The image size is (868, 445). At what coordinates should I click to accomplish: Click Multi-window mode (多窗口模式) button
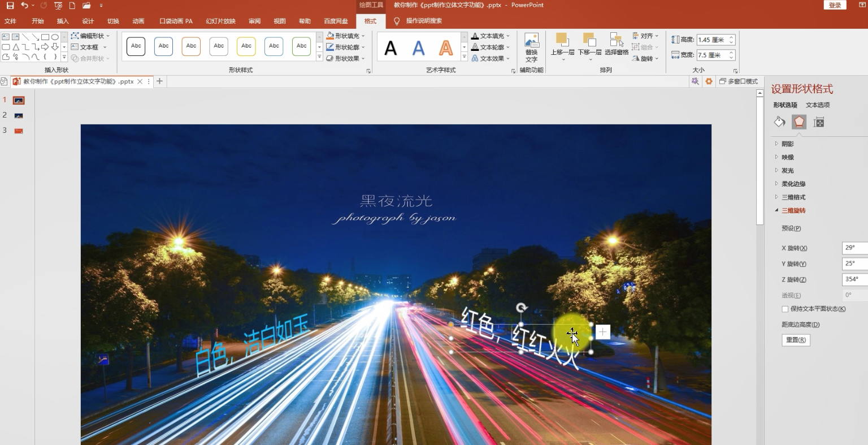click(739, 81)
